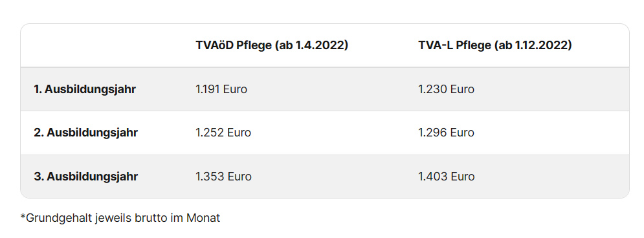Click the Grundgehalt brutto footnote text
The width and height of the screenshot is (644, 238).
120,218
